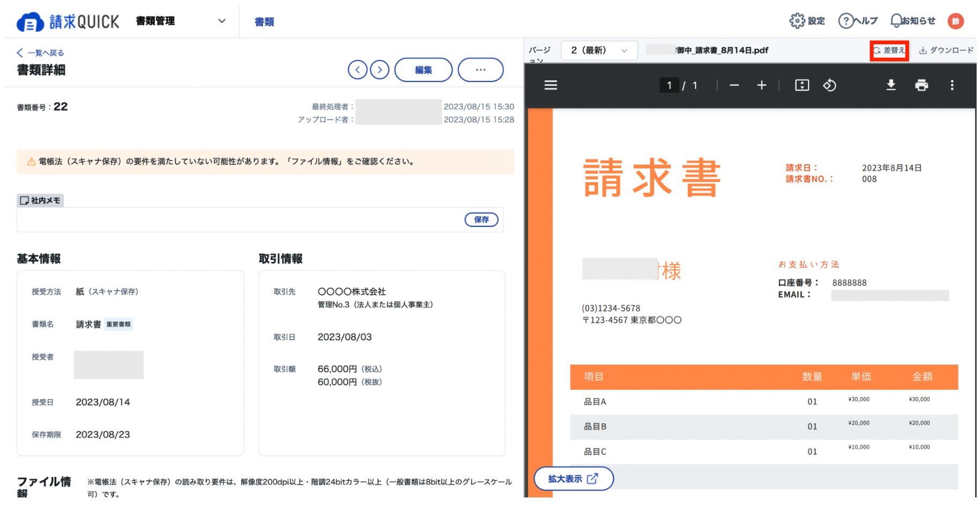Click the 重要書類 tag badge

[x=118, y=324]
